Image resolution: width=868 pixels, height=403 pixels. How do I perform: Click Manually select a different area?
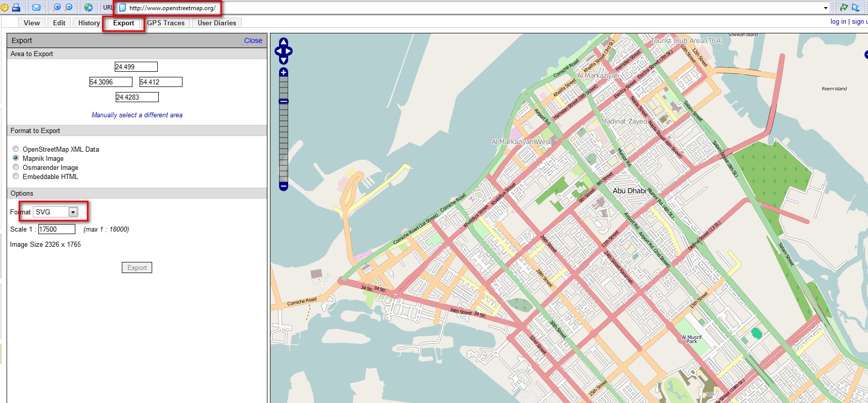click(137, 115)
